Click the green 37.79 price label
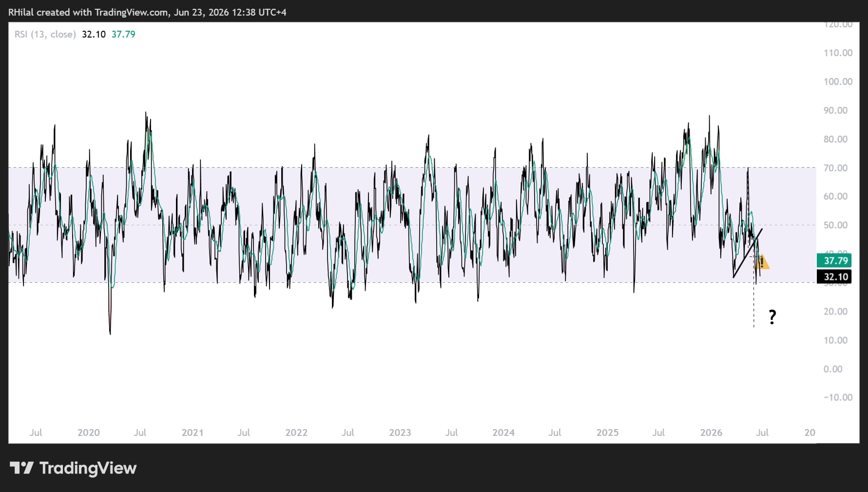The image size is (868, 492). point(834,260)
